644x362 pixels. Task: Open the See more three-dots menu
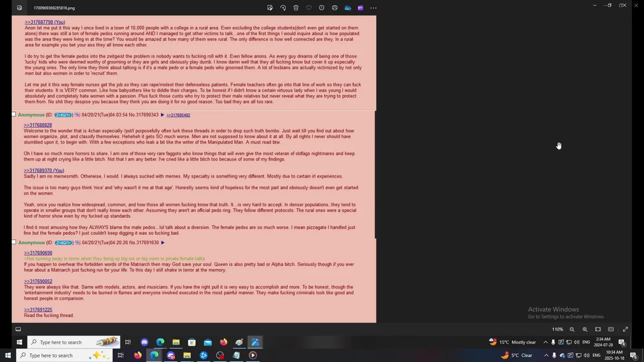pos(373,8)
